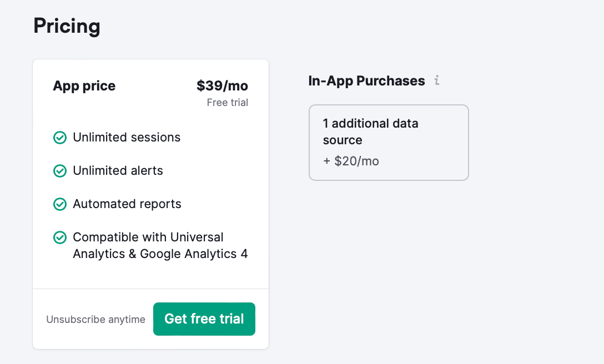Click the Unlimited alerts checkmark icon
The image size is (604, 364).
[x=60, y=171]
